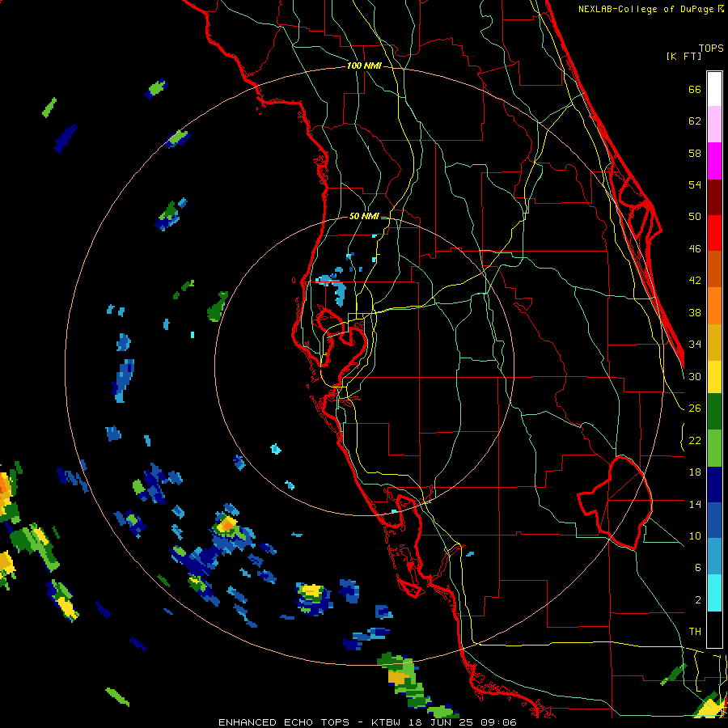Pick the cyan legend swatch
The width and height of the screenshot is (728, 728).
coord(714,593)
